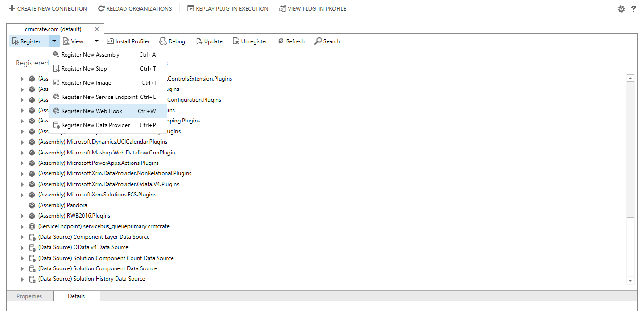This screenshot has height=317, width=644.
Task: Click the Unregister toolbar icon
Action: (236, 41)
